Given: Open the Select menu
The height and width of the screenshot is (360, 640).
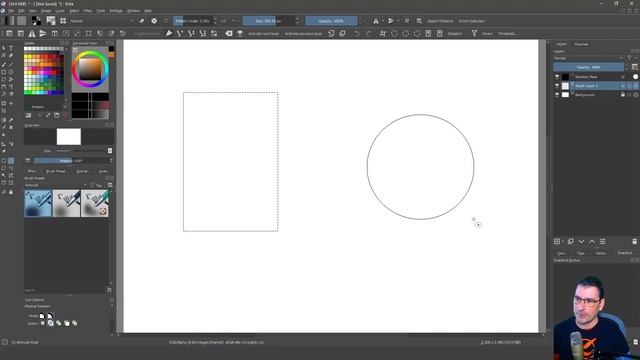Looking at the screenshot, I should click(x=74, y=11).
